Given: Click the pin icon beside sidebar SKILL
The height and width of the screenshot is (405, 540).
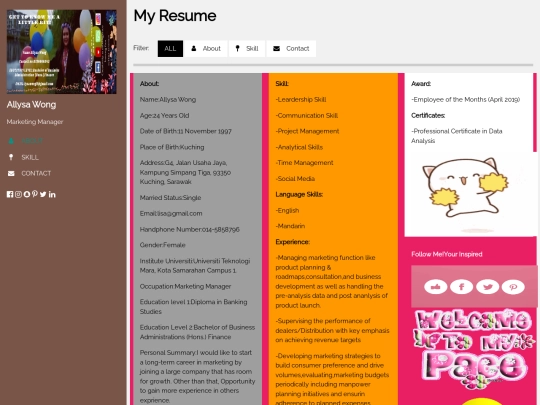Looking at the screenshot, I should 11,157.
